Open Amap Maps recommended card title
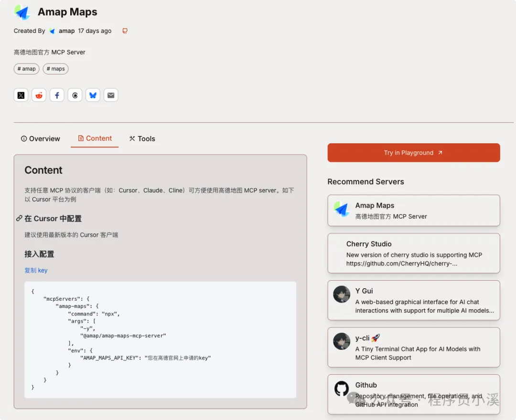Viewport: 516px width, 420px height. pos(375,205)
